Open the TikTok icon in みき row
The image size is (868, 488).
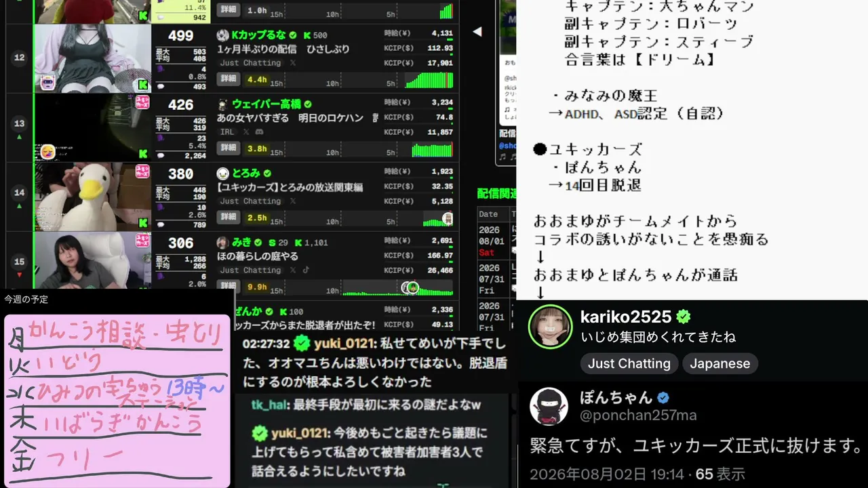coord(306,270)
